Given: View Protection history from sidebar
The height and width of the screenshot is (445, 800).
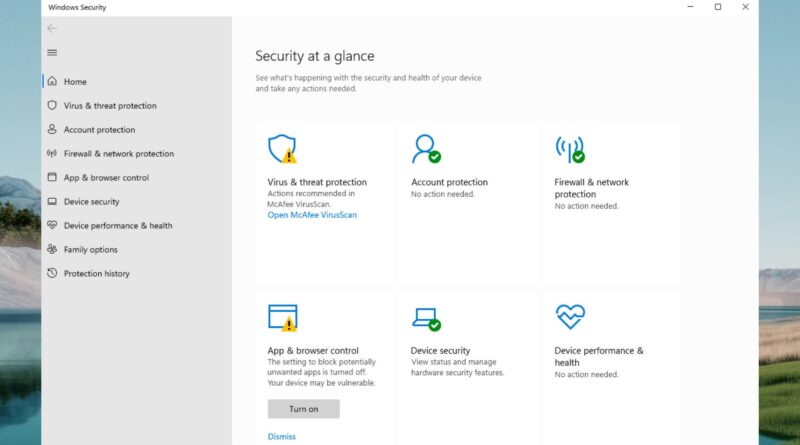Looking at the screenshot, I should 96,274.
